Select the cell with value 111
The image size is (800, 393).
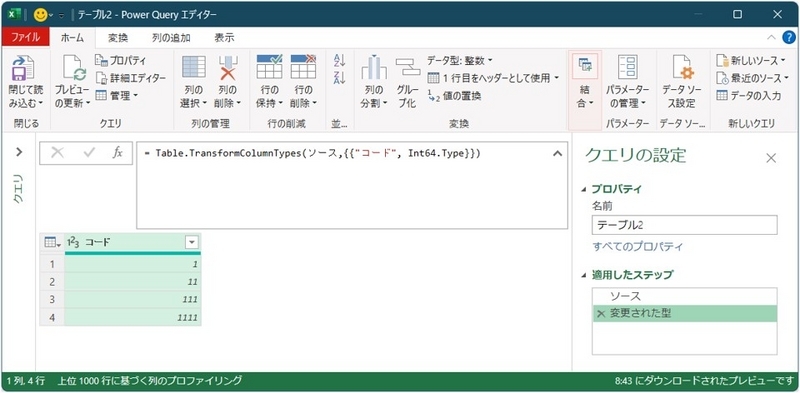(x=133, y=300)
